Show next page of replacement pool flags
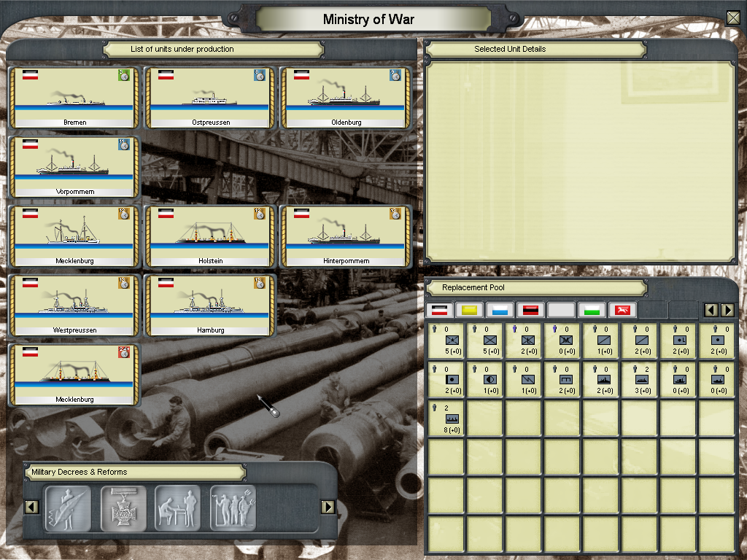This screenshot has height=560, width=747. click(x=727, y=311)
